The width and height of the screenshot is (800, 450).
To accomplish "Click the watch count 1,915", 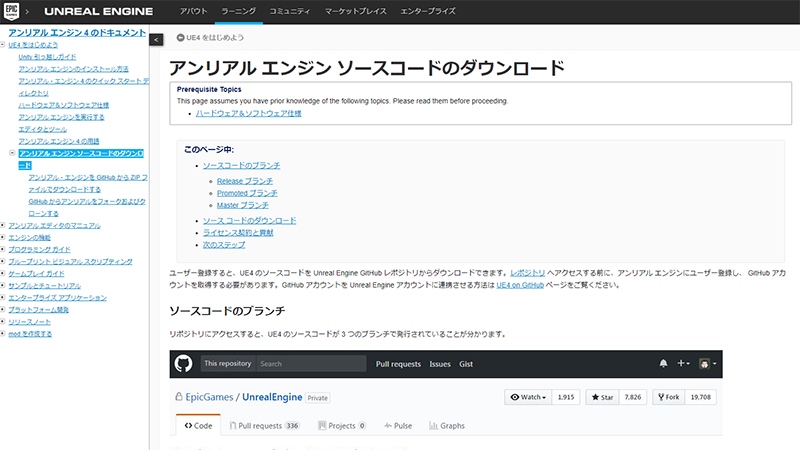I will [566, 397].
